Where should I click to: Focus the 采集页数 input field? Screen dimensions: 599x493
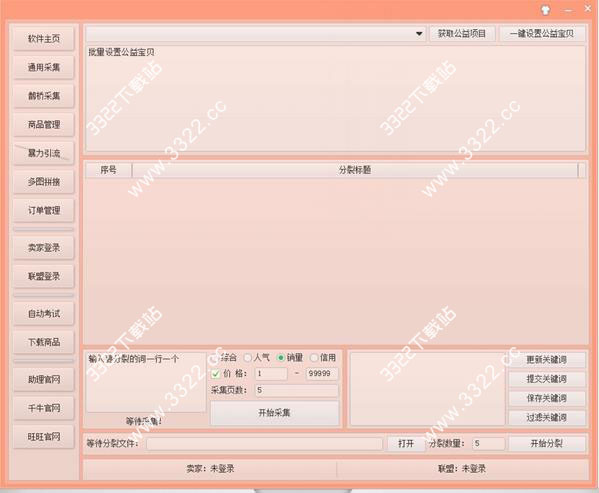297,390
